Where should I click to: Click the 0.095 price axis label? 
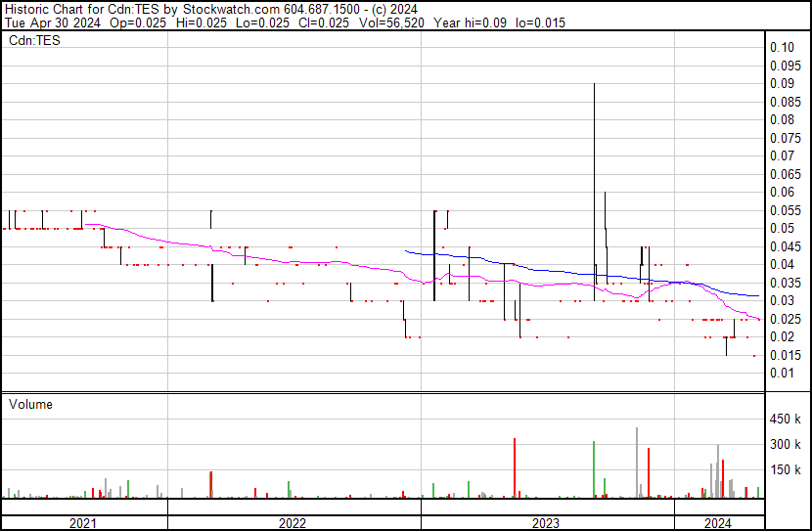[786, 66]
